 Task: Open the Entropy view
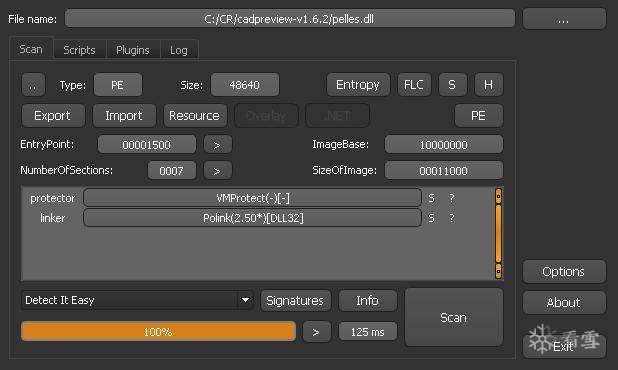(x=358, y=85)
